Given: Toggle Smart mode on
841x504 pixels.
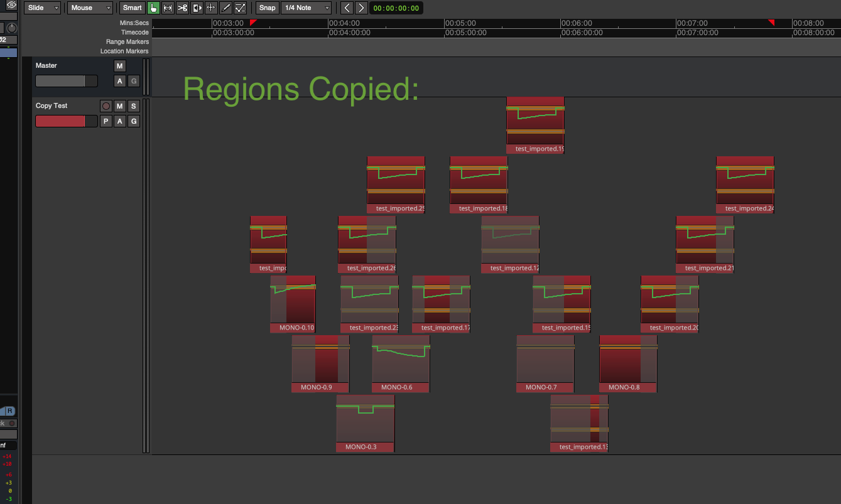Looking at the screenshot, I should (132, 8).
